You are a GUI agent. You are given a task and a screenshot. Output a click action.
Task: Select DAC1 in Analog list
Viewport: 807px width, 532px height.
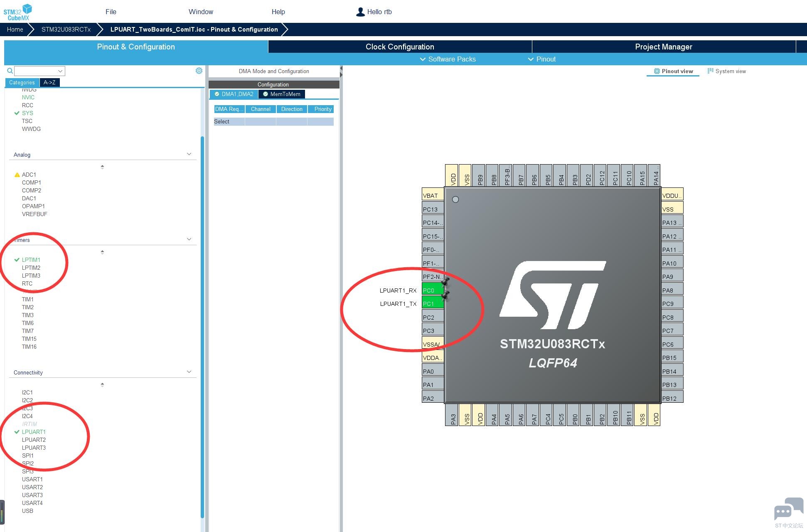pyautogui.click(x=29, y=198)
